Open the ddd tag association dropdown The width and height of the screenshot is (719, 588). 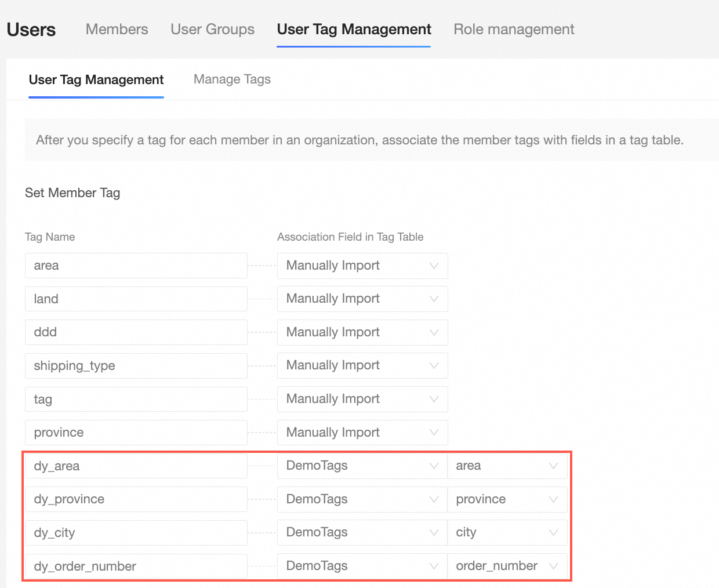pos(362,332)
